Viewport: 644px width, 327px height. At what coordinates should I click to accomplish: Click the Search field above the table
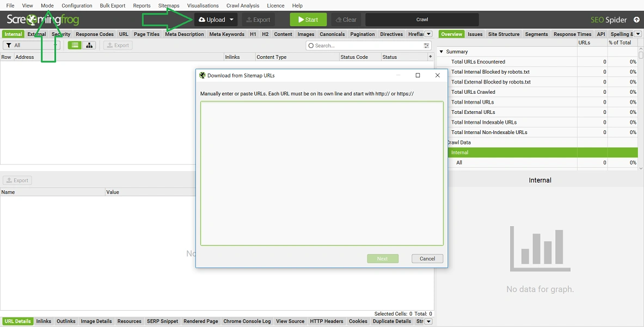tap(369, 46)
